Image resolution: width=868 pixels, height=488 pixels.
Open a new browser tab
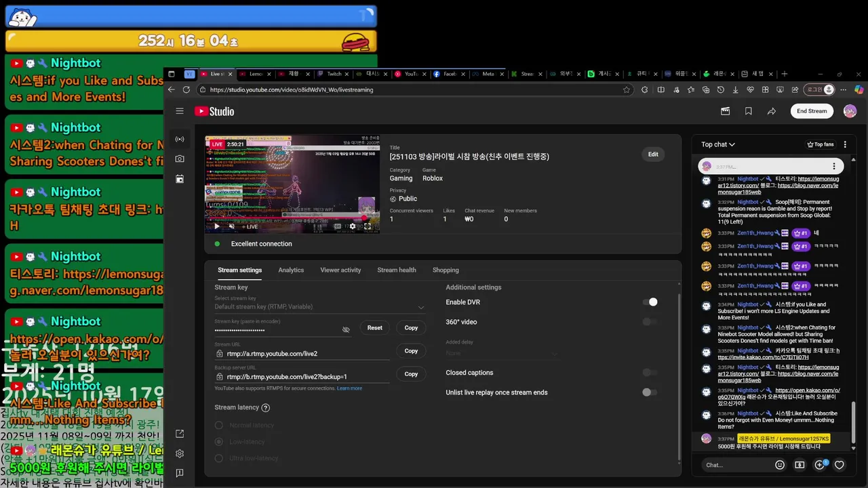(785, 74)
